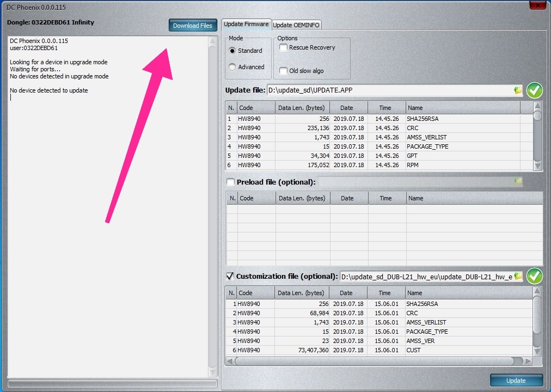The width and height of the screenshot is (551, 392).
Task: Click the Download Files button
Action: (x=193, y=25)
